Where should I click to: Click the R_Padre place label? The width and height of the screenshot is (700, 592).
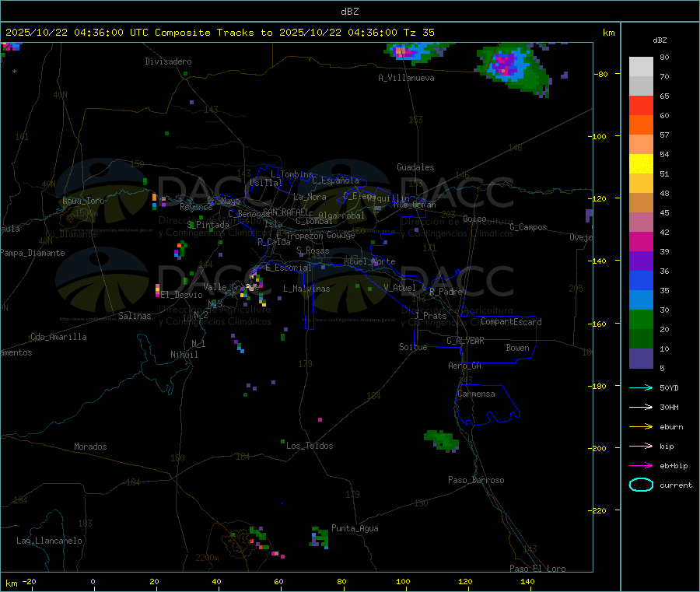point(446,292)
